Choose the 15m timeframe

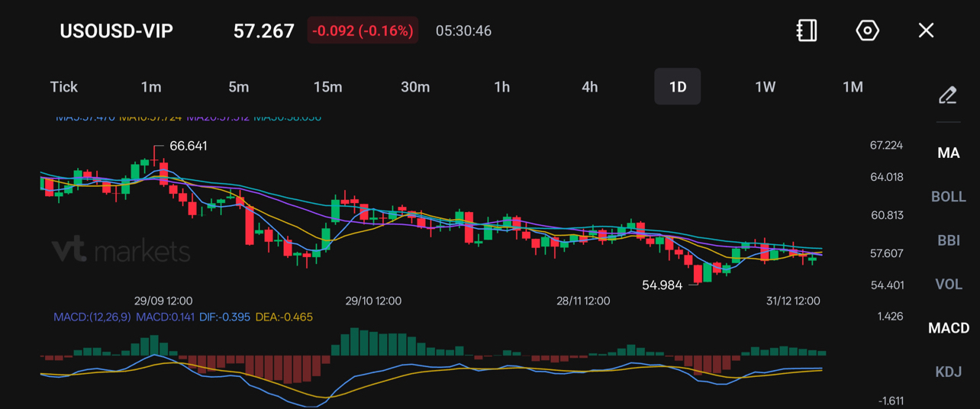[327, 87]
